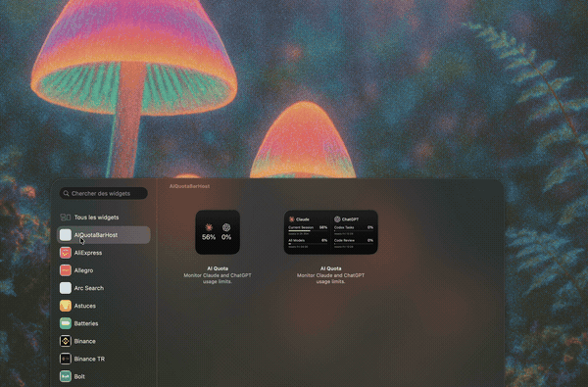The width and height of the screenshot is (588, 387).
Task: Click the Arc Search app icon
Action: (66, 288)
